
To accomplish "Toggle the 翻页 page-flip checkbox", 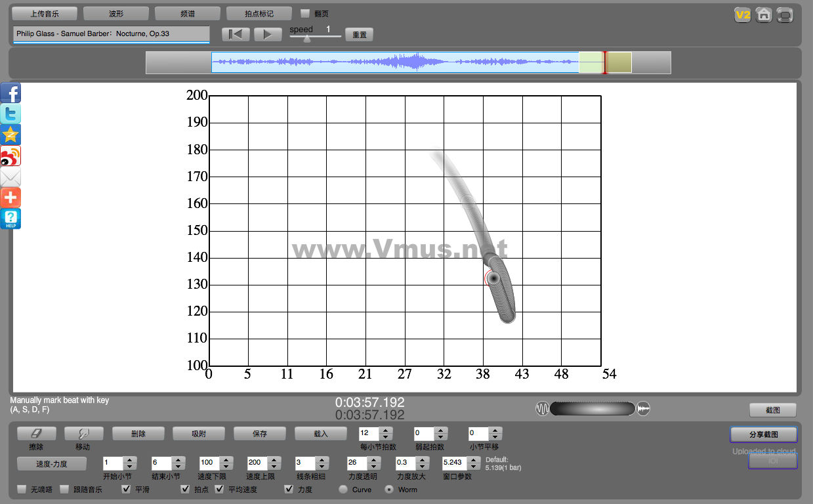I will pos(305,13).
